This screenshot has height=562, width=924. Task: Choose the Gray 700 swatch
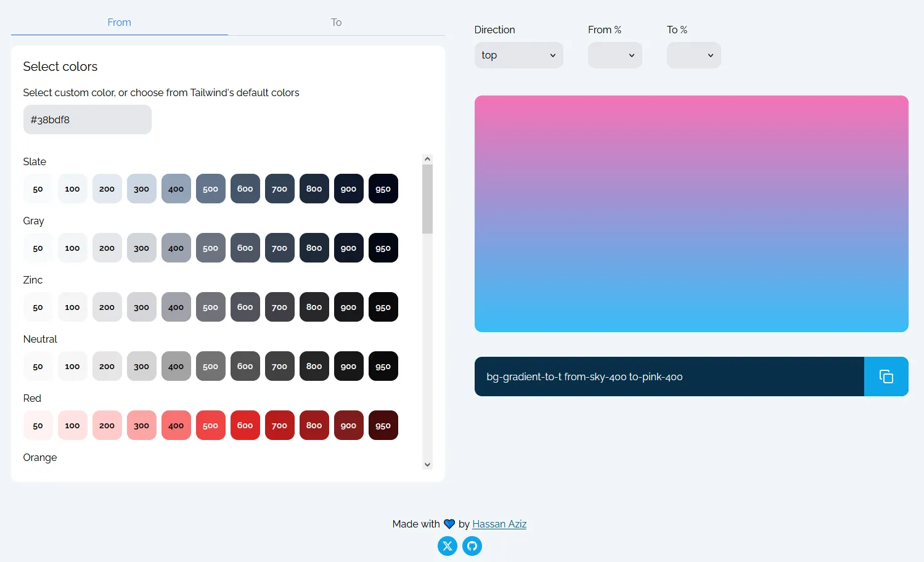(279, 248)
